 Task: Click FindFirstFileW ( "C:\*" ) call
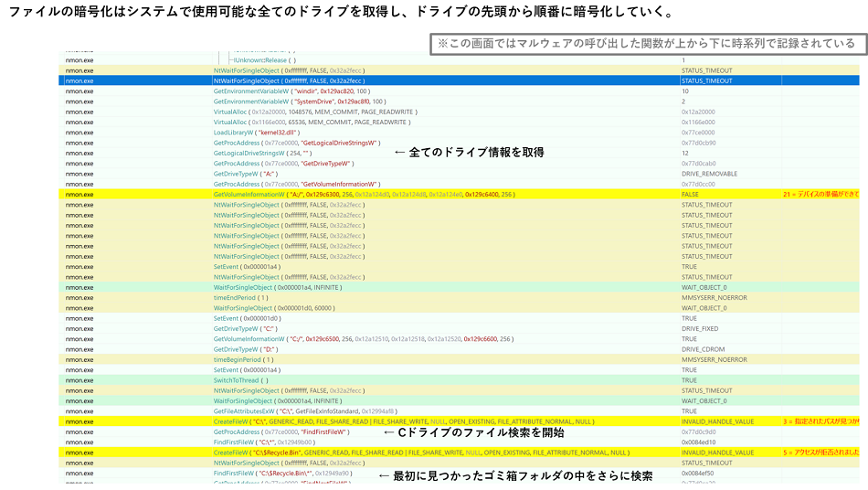(265, 443)
